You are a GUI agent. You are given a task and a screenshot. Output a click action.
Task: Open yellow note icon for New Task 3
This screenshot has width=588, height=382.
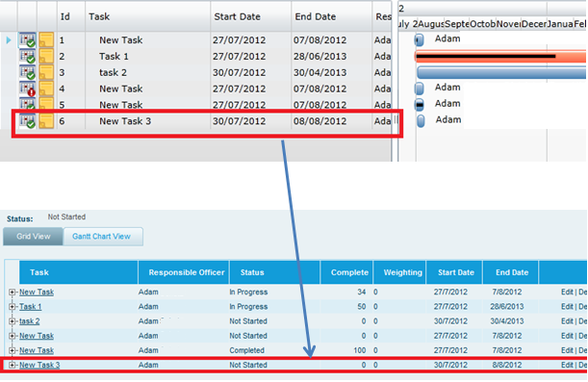pos(46,121)
